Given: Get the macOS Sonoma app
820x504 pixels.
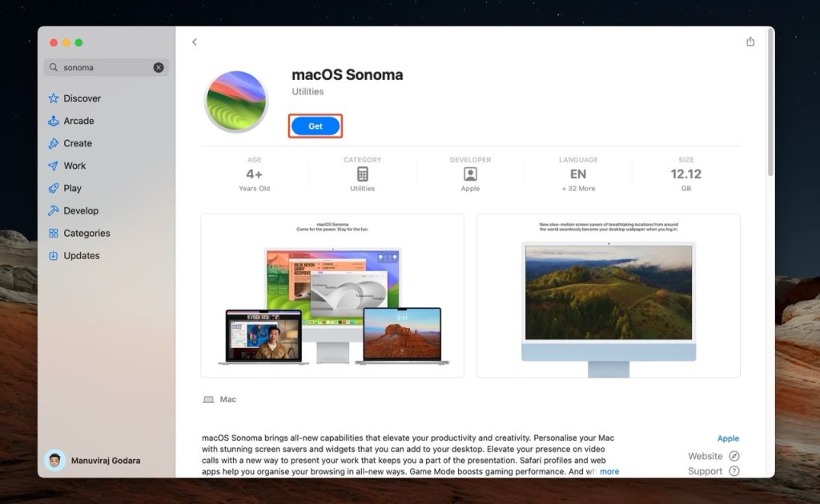Looking at the screenshot, I should [x=315, y=126].
